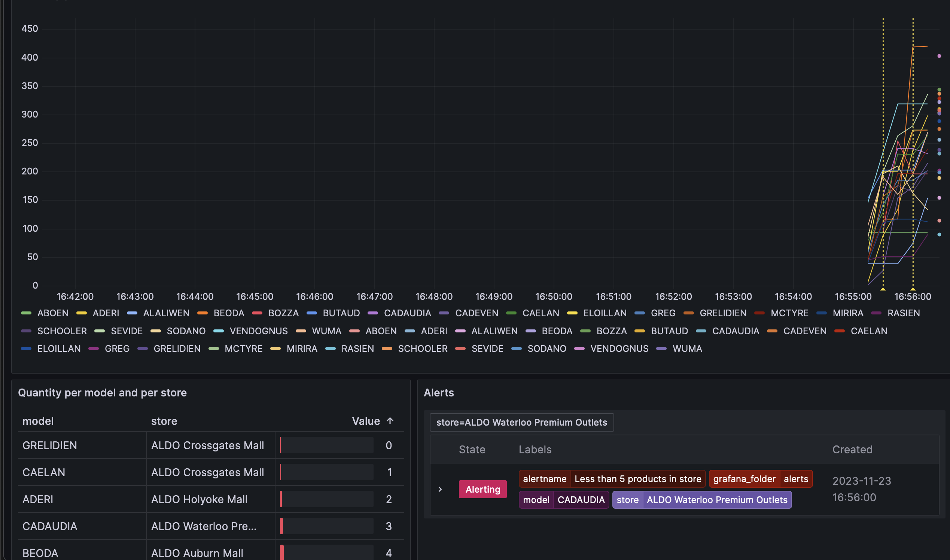Click the annotation marker at 16:56:00

pos(913,289)
